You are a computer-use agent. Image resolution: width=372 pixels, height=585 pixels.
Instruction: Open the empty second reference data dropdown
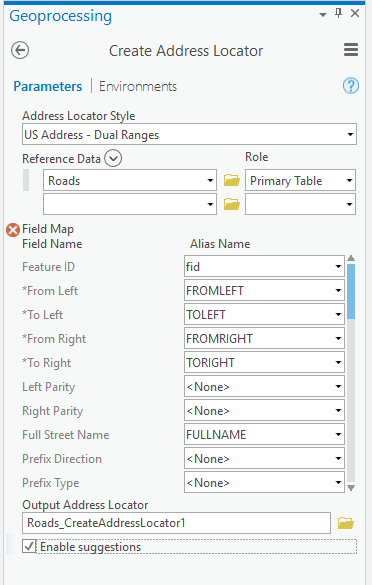pos(130,204)
